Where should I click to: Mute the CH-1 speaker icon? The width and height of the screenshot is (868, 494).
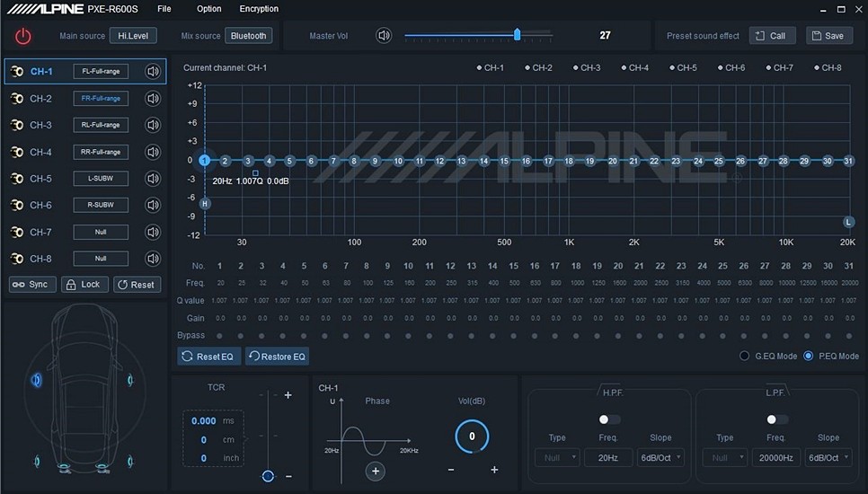point(153,72)
